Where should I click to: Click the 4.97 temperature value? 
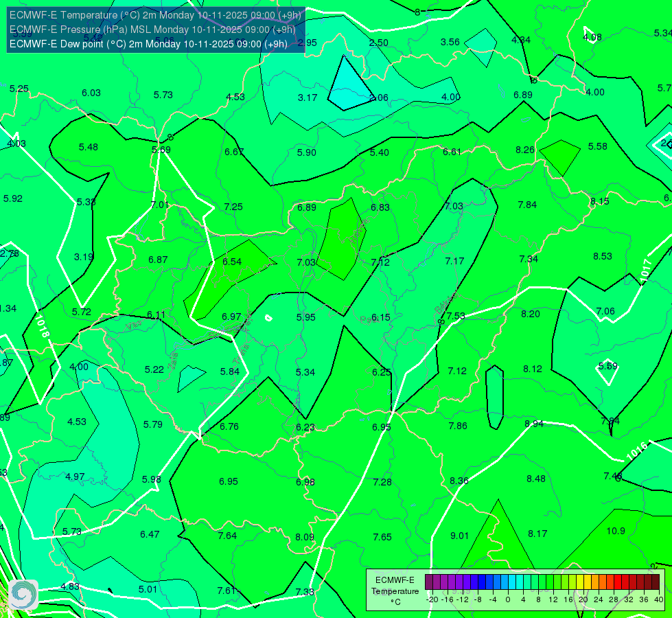[75, 477]
